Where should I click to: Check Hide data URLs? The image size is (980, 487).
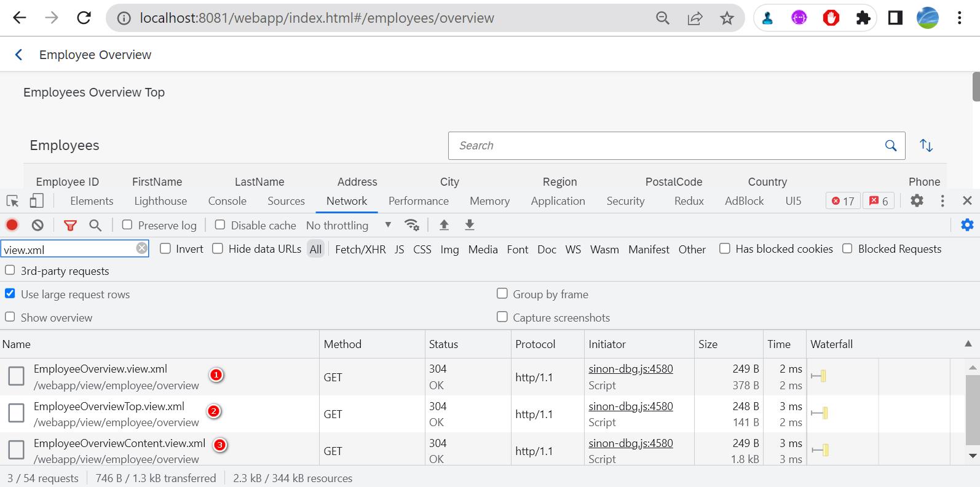pos(218,248)
